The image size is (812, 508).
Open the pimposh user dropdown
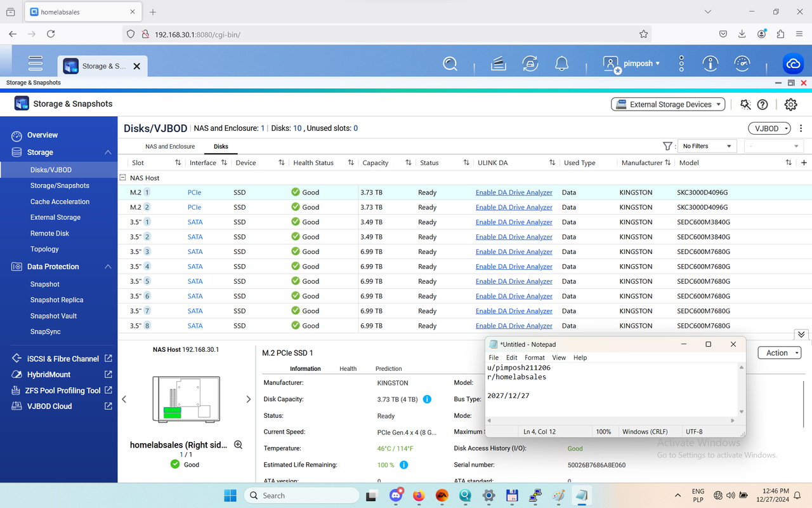(631, 63)
